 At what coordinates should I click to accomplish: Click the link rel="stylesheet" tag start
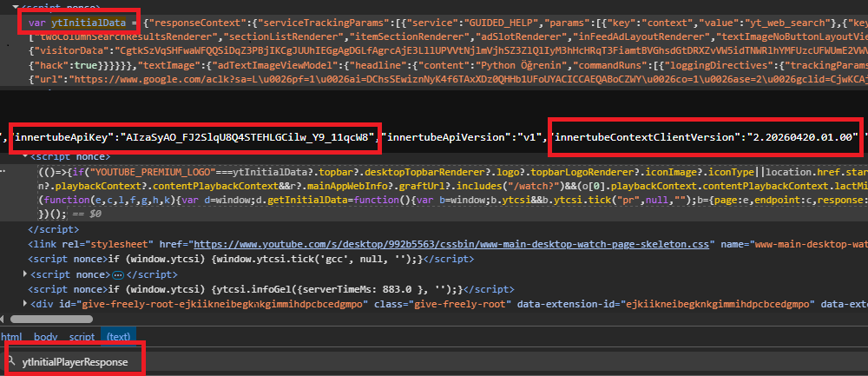[x=91, y=244]
